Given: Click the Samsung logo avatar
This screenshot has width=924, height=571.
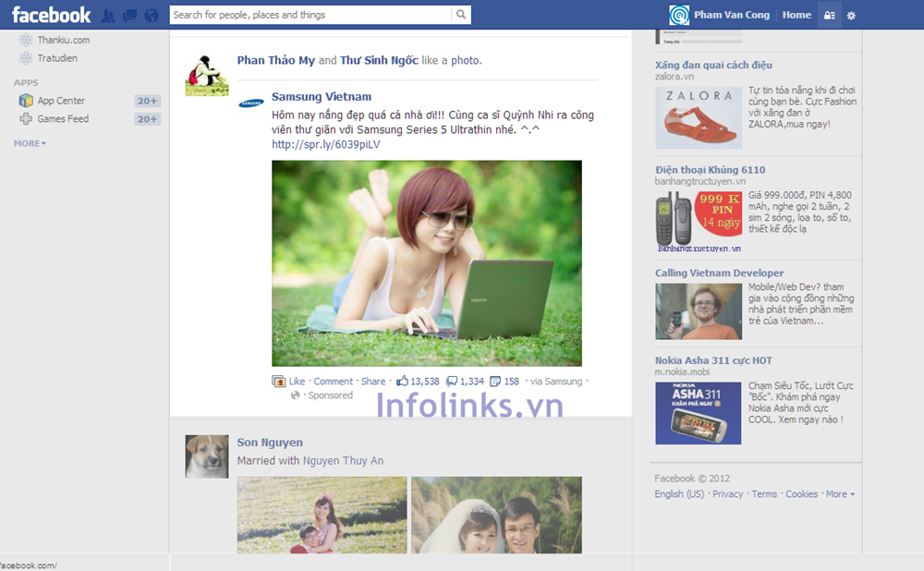Looking at the screenshot, I should tap(250, 103).
